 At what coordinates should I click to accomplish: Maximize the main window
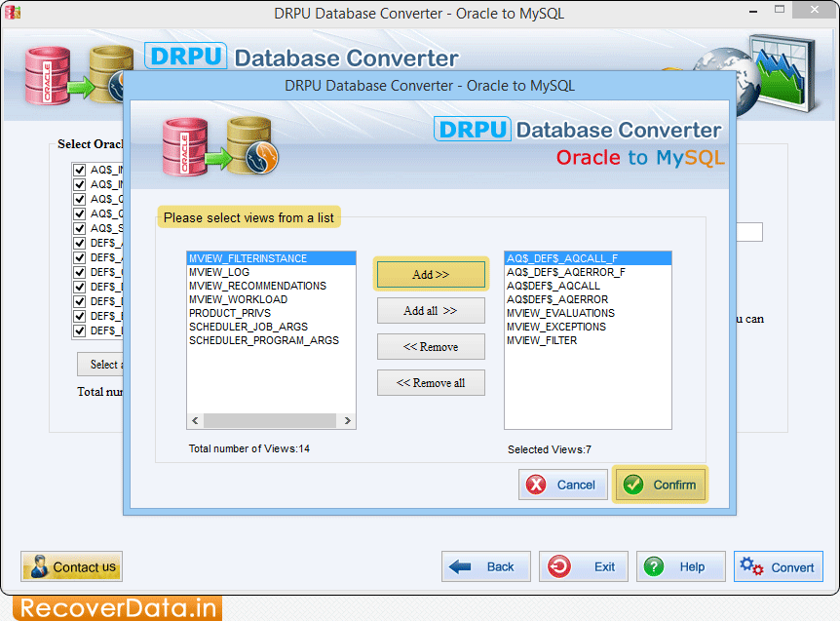point(780,10)
